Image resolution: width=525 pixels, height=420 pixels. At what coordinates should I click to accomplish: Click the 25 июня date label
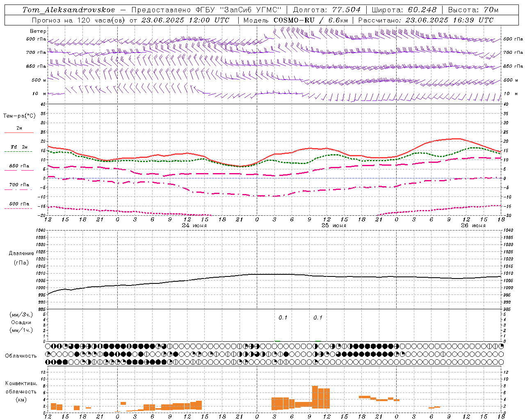pyautogui.click(x=333, y=226)
